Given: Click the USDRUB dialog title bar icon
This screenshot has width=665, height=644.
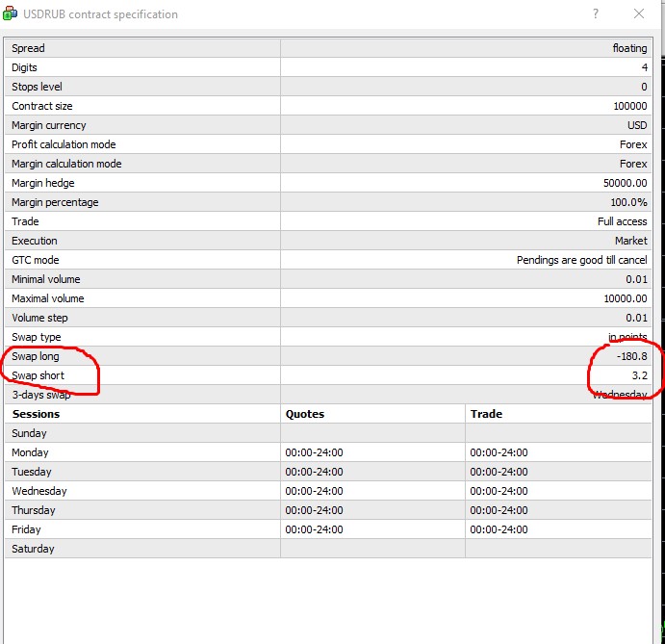Looking at the screenshot, I should coord(11,14).
